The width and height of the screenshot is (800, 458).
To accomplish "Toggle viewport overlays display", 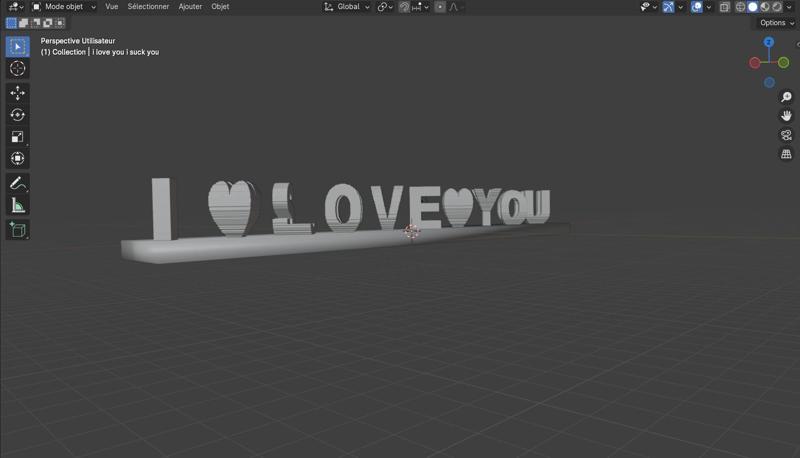I will pyautogui.click(x=696, y=7).
